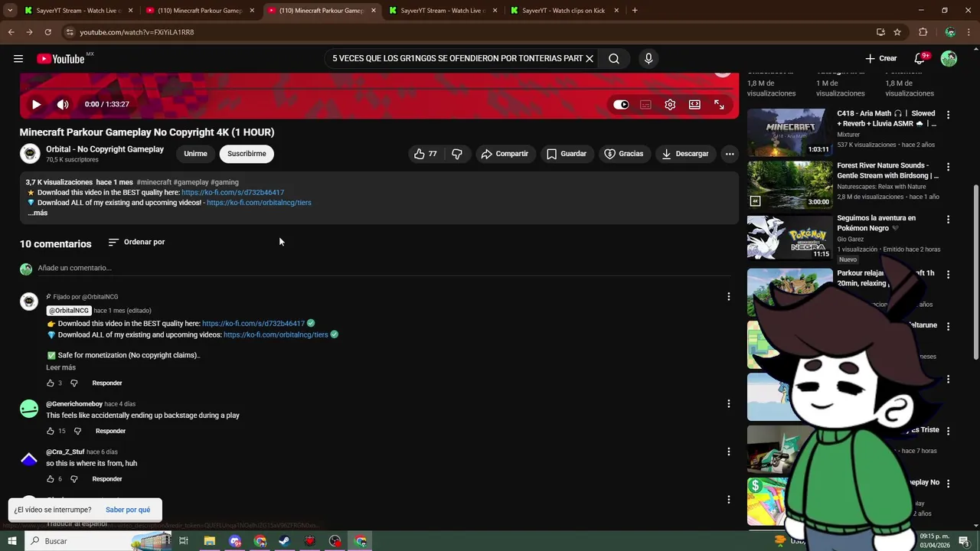Like the Generichomeboy comment
This screenshot has height=551, width=980.
point(51,431)
